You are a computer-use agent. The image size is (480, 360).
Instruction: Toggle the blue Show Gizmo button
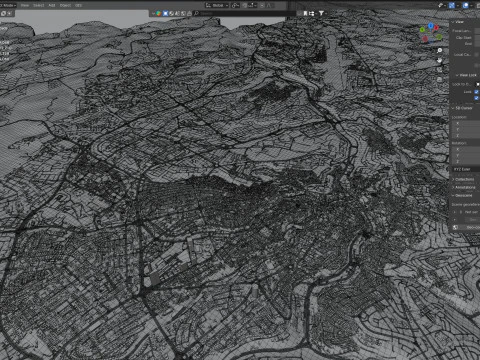452,5
